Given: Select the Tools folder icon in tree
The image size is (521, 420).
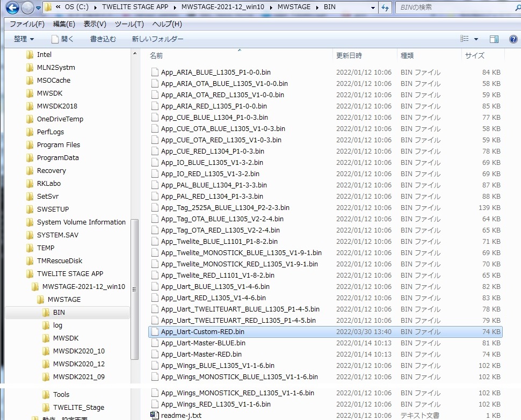Looking at the screenshot, I should 46,394.
